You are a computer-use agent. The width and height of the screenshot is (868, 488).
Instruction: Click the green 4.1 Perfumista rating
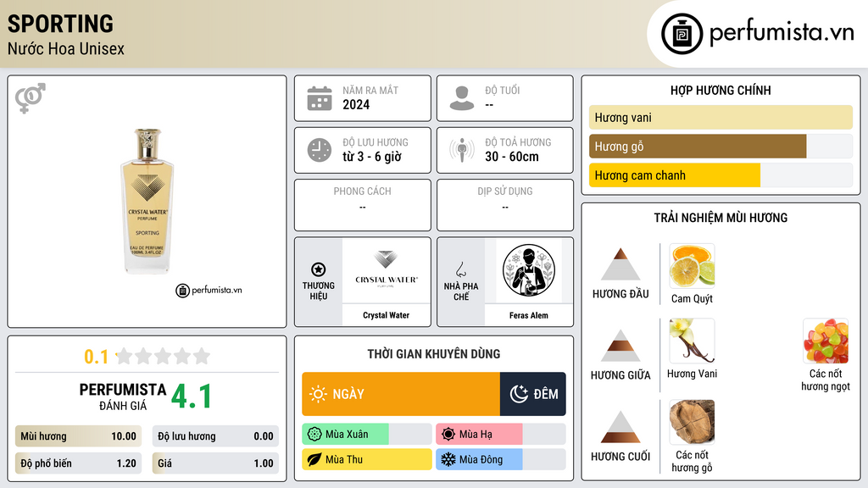[192, 396]
